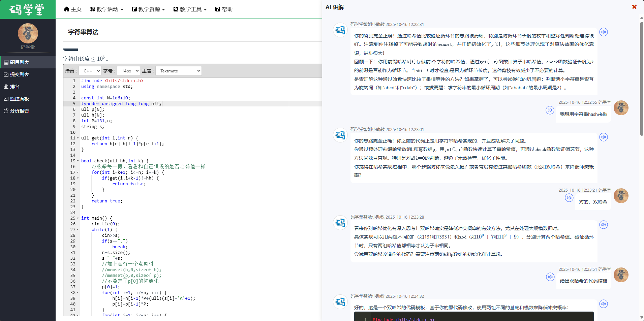Open 分析报告 from the sidebar
The image size is (644, 321).
click(20, 111)
